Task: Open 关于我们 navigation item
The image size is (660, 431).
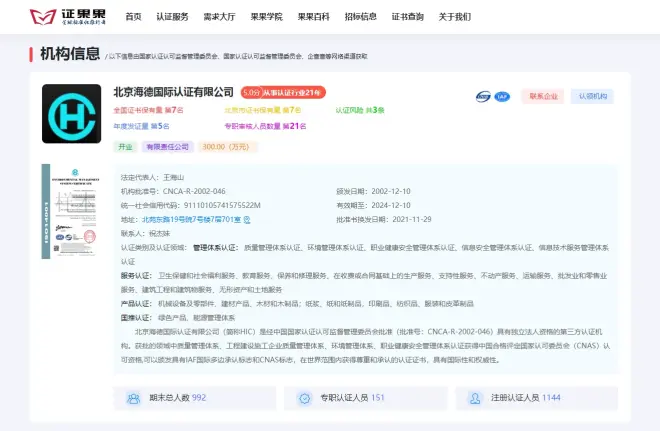Action: pyautogui.click(x=454, y=17)
